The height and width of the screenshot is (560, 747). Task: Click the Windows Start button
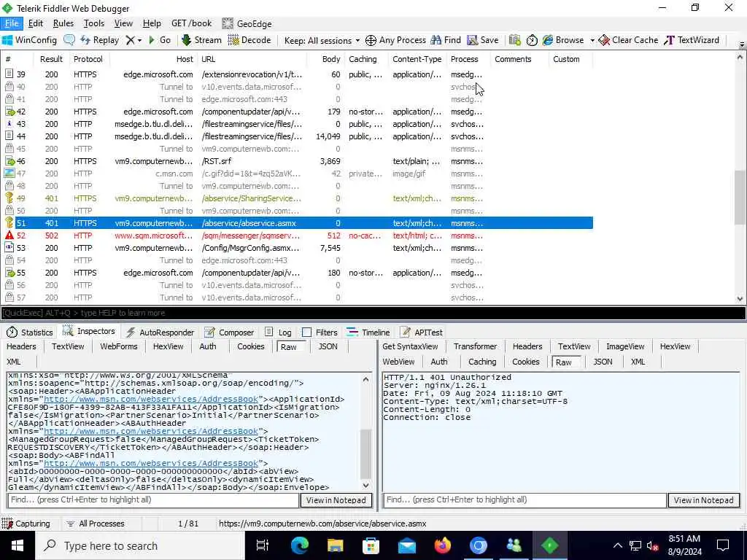[18, 545]
